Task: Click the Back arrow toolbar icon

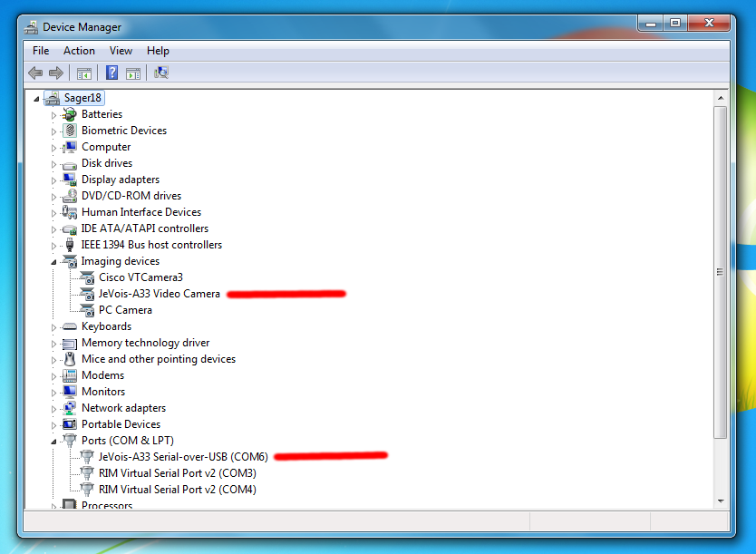Action: pos(35,73)
